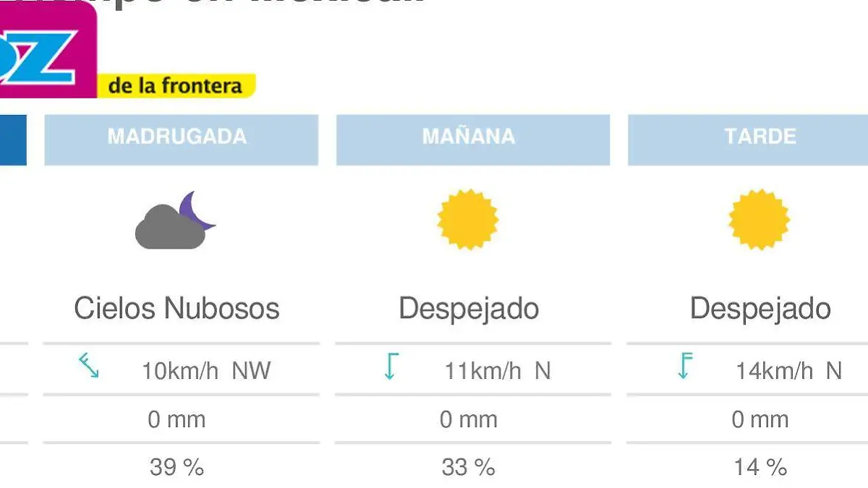Screen dimensions: 868x488
Task: Click the 'Despejado' label under Mañana
Action: [470, 308]
